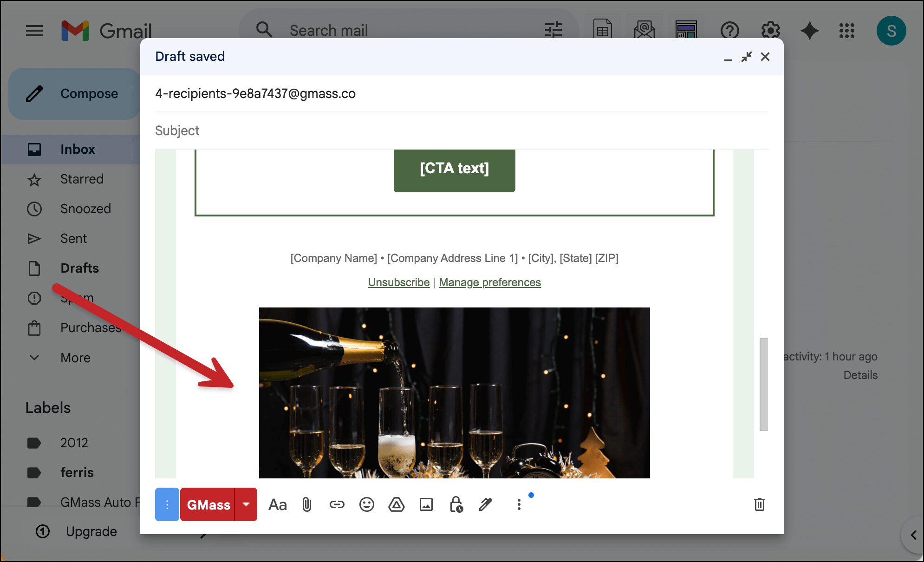
Task: Click the Unsubscribe link
Action: [398, 282]
